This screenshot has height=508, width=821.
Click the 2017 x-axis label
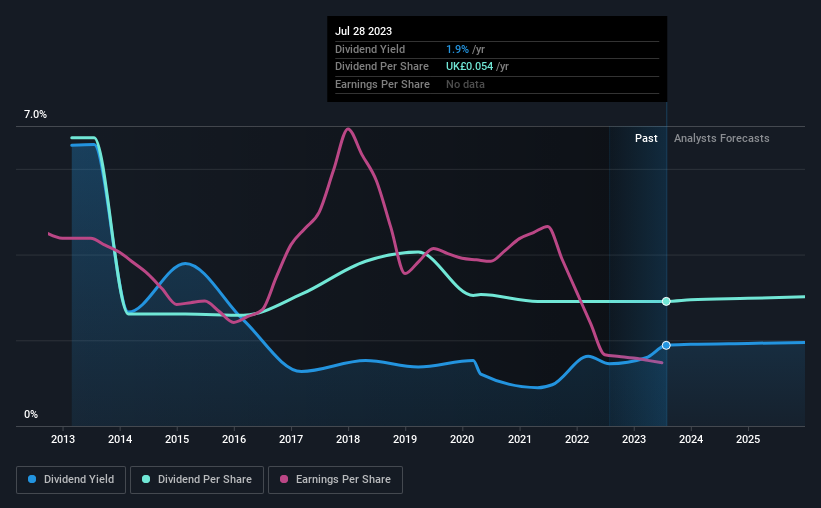click(291, 439)
